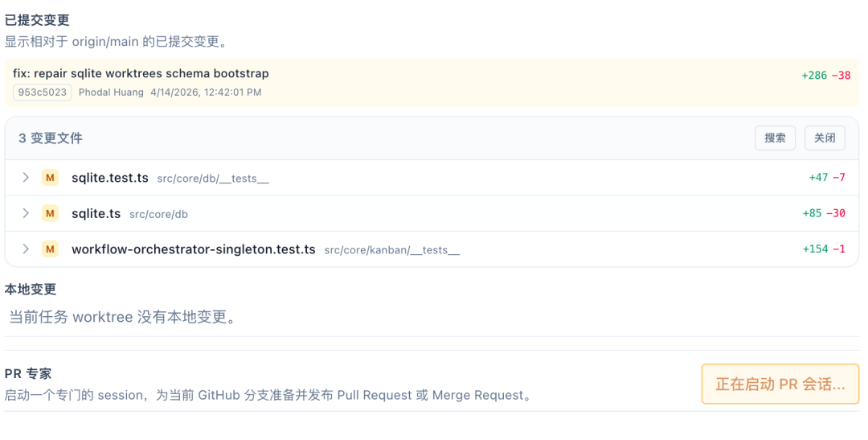Click the +47 -7 line count

point(827,177)
